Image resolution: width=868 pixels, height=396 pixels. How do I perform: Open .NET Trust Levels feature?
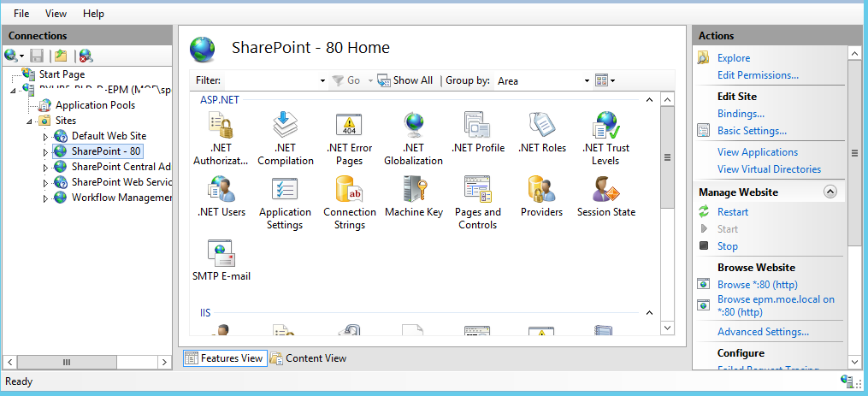click(606, 125)
